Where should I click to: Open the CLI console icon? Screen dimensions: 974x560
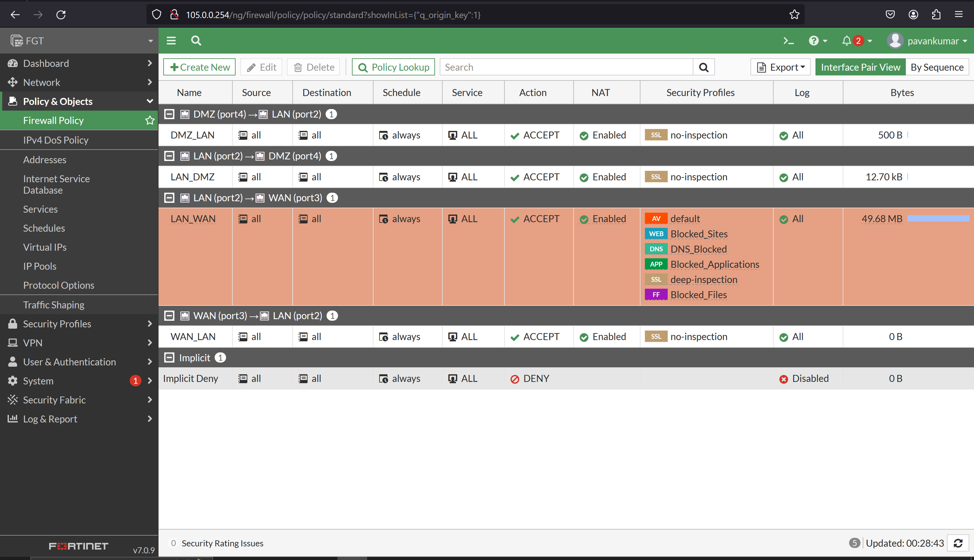coord(788,41)
